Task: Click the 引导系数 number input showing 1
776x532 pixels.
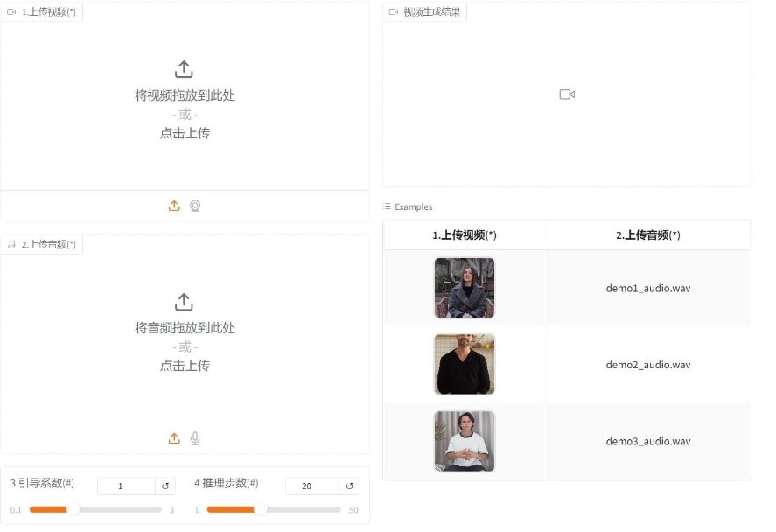Action: 120,485
